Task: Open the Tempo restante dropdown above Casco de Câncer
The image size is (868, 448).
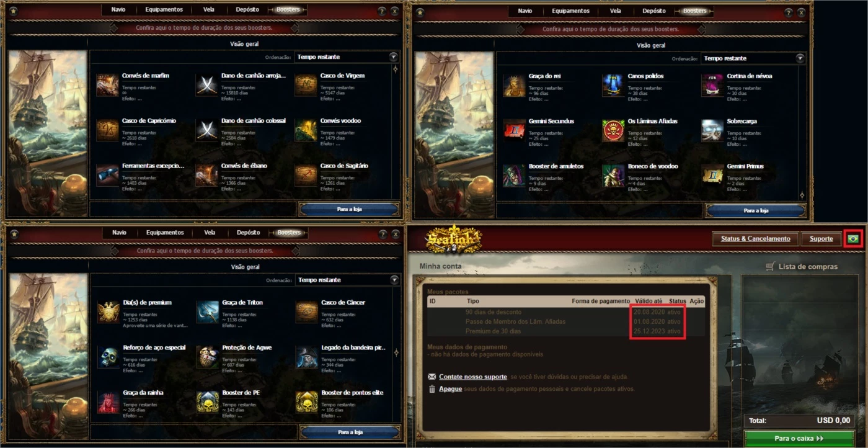Action: (x=347, y=280)
